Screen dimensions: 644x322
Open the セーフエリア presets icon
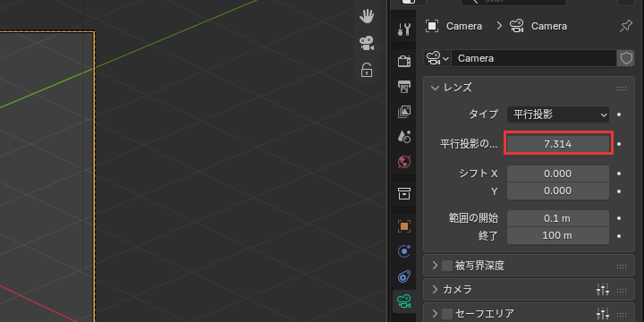tap(603, 314)
